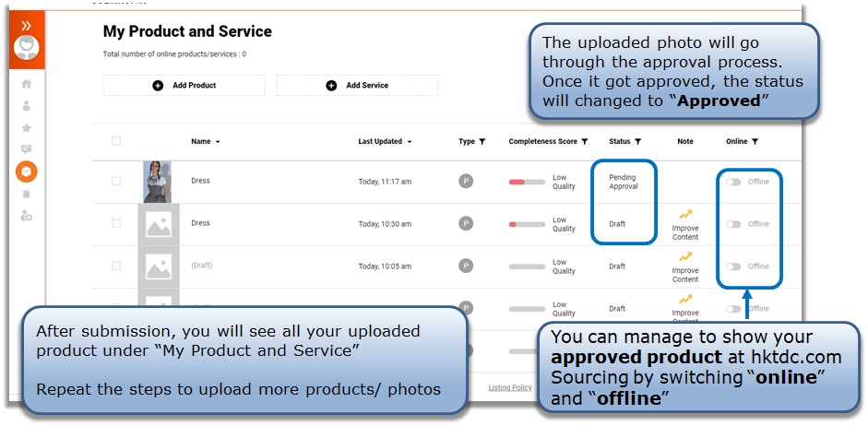Click Dress name in 11:17 am row
The height and width of the screenshot is (426, 868).
200,181
